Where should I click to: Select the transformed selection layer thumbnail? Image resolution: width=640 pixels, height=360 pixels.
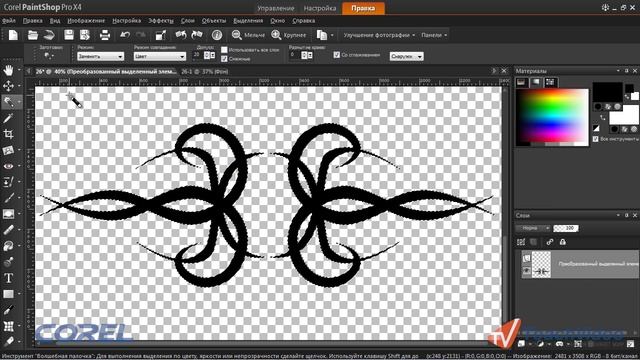click(541, 264)
